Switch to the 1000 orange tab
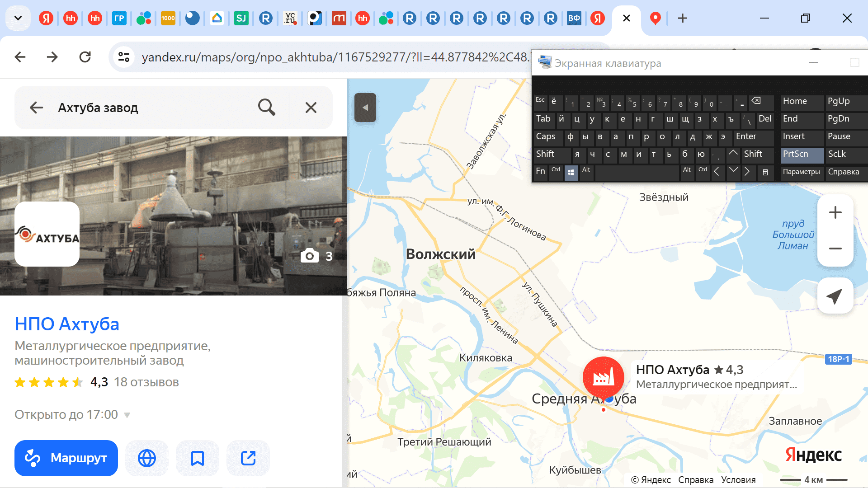 click(x=168, y=18)
